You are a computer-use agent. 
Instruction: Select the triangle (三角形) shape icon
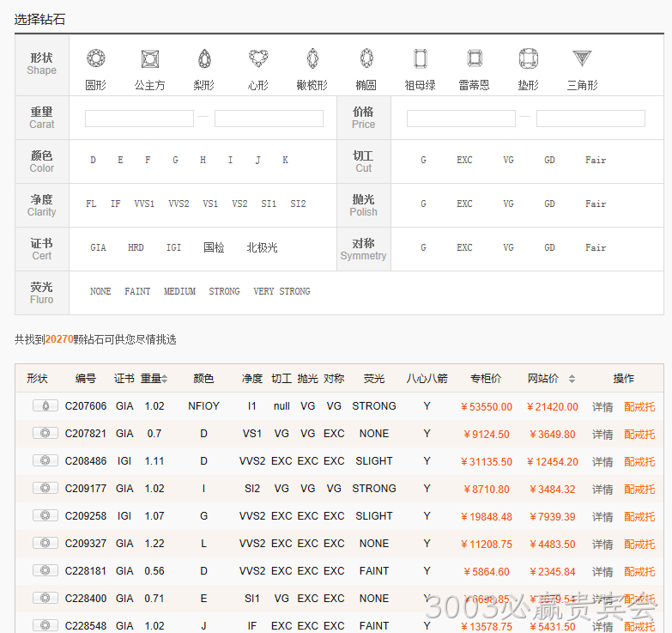(582, 58)
